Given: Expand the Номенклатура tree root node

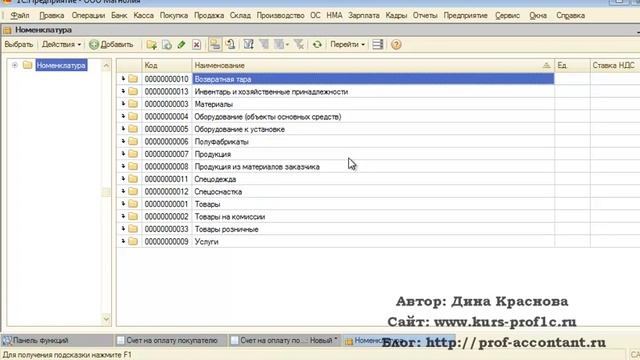Looking at the screenshot, I should 14,65.
